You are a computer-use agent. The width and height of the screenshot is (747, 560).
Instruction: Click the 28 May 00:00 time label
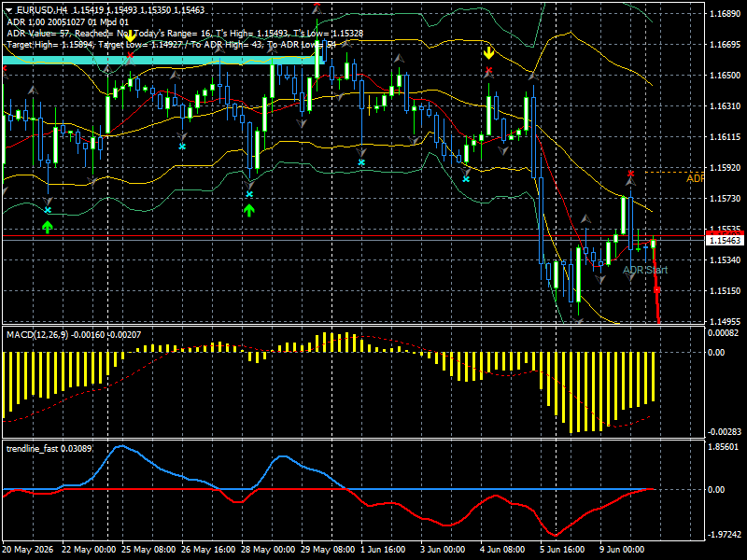point(268,550)
